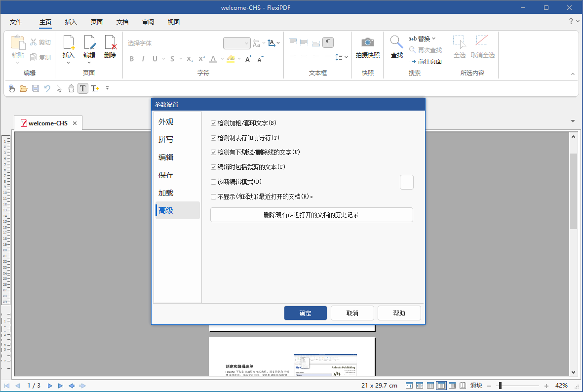Screen dimensions: 583x392
Task: Open the font size combo box
Action: 237,43
